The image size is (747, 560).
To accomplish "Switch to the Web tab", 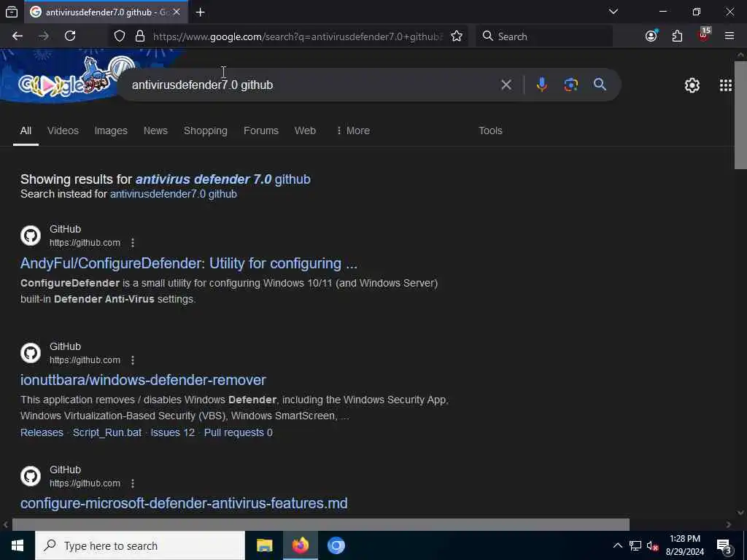I will click(305, 131).
